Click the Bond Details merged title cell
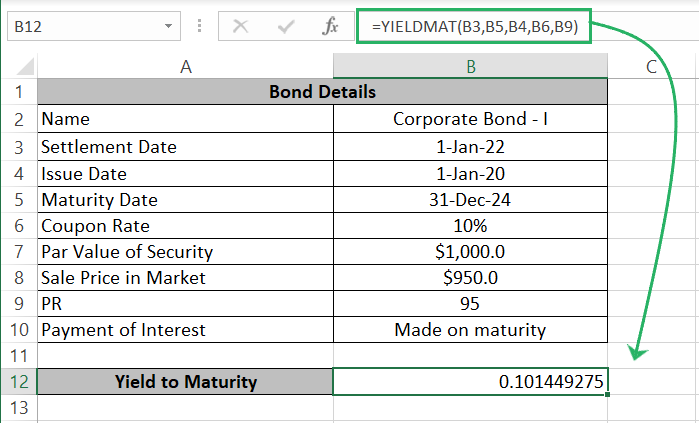The image size is (699, 423). (x=322, y=93)
